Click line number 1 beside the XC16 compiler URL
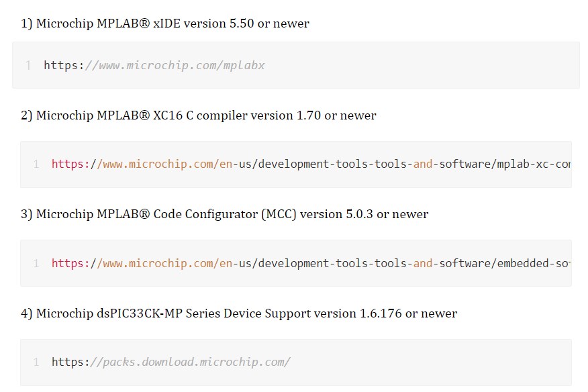Screen dimensions: 588x392 click(x=36, y=164)
